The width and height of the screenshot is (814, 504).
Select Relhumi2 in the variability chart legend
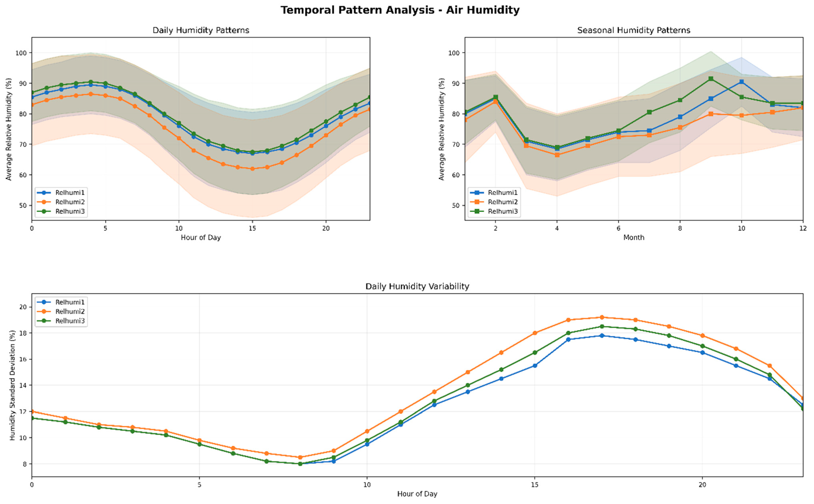[70, 311]
